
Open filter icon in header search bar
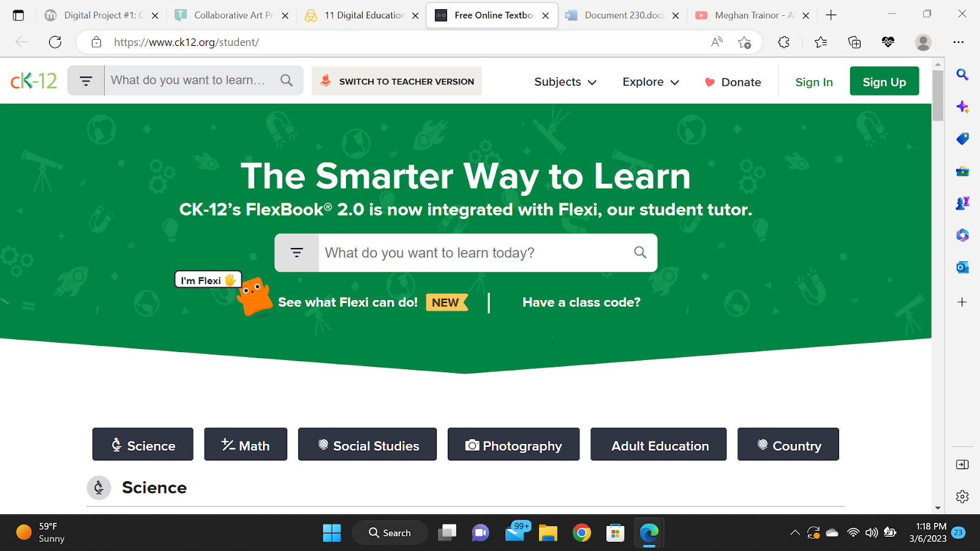coord(86,81)
